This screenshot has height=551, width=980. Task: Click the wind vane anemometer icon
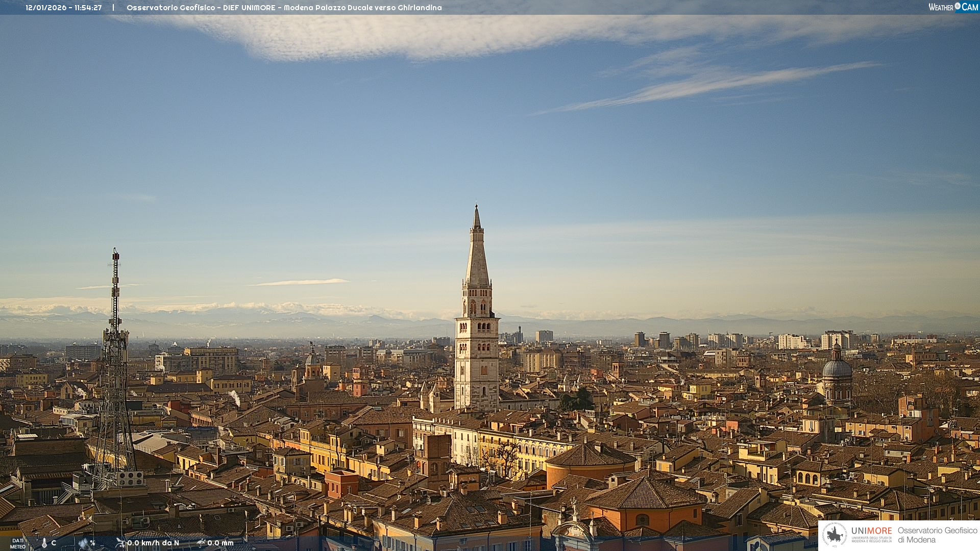coord(120,543)
